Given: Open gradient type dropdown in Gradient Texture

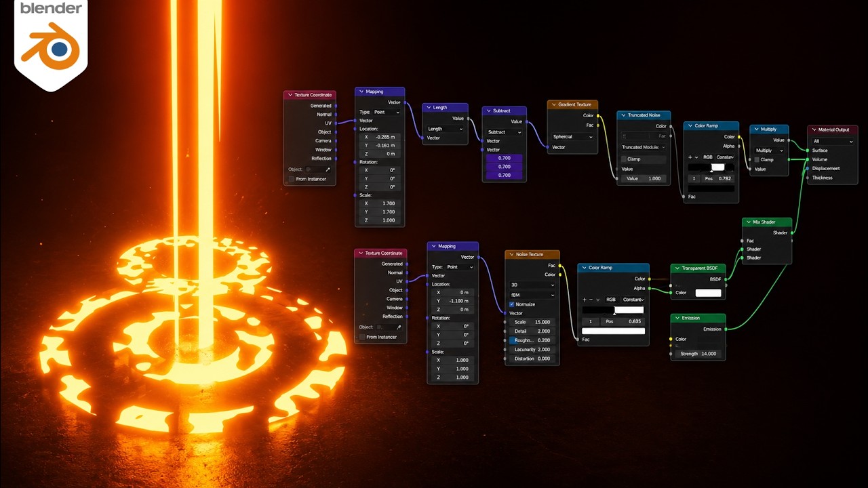Looking at the screenshot, I should [573, 137].
